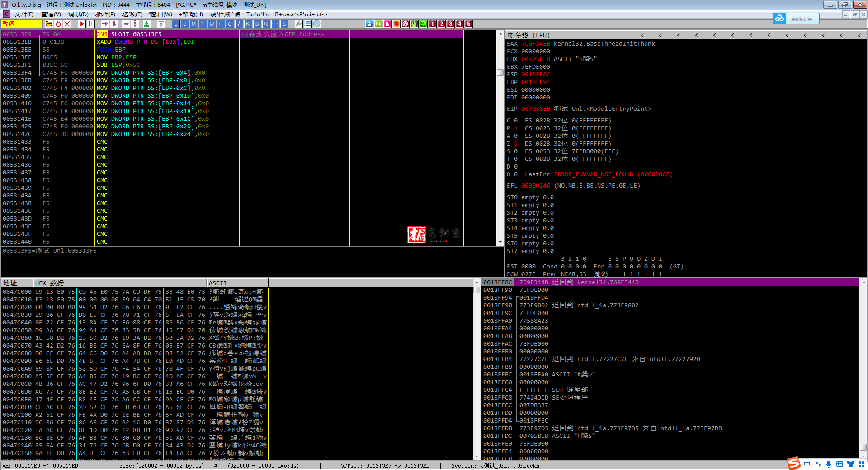Viewport: 868px width, 470px height.
Task: Click the 地址 column header in the dump pane
Action: pos(17,283)
